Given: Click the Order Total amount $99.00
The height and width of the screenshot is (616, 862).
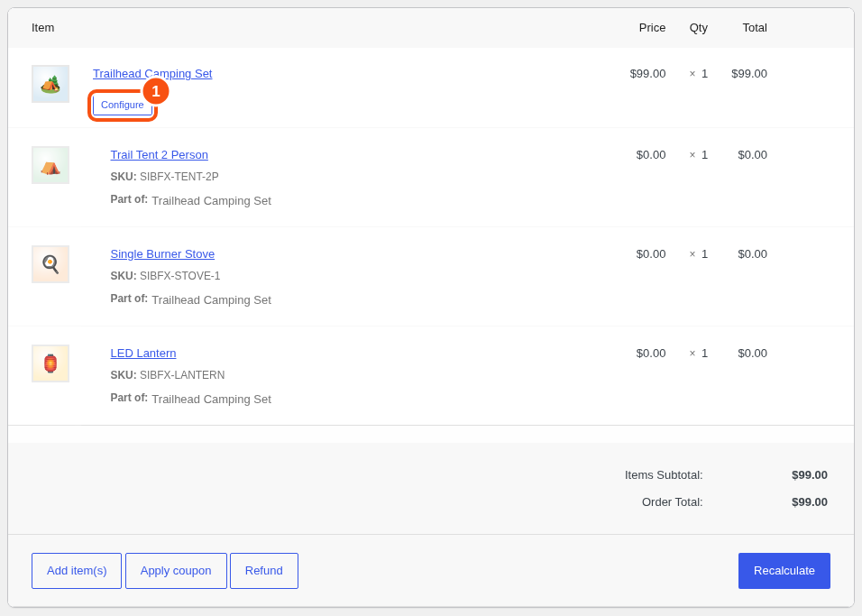Looking at the screenshot, I should pos(809,502).
